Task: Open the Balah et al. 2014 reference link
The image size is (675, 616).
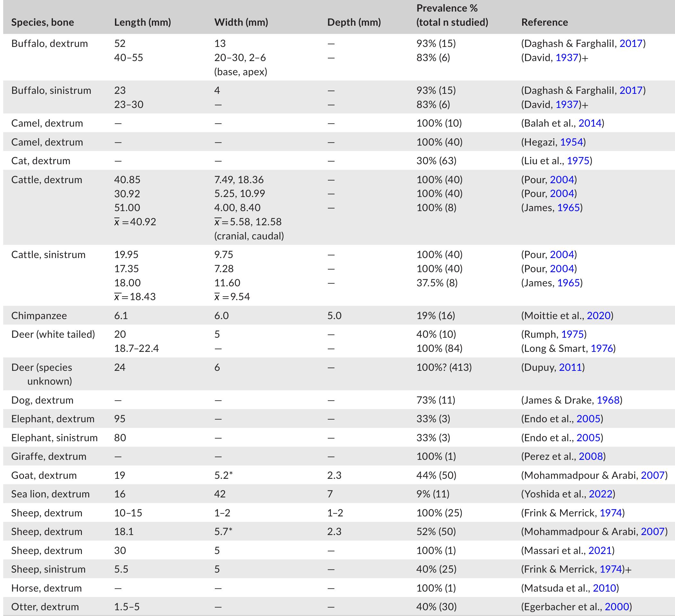Action: click(590, 123)
